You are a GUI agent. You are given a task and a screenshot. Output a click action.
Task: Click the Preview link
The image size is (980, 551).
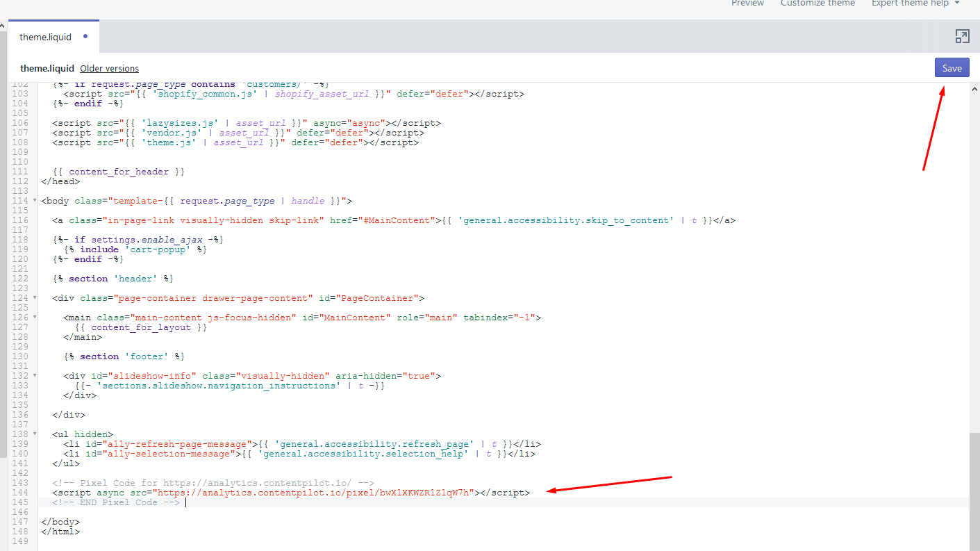(747, 3)
